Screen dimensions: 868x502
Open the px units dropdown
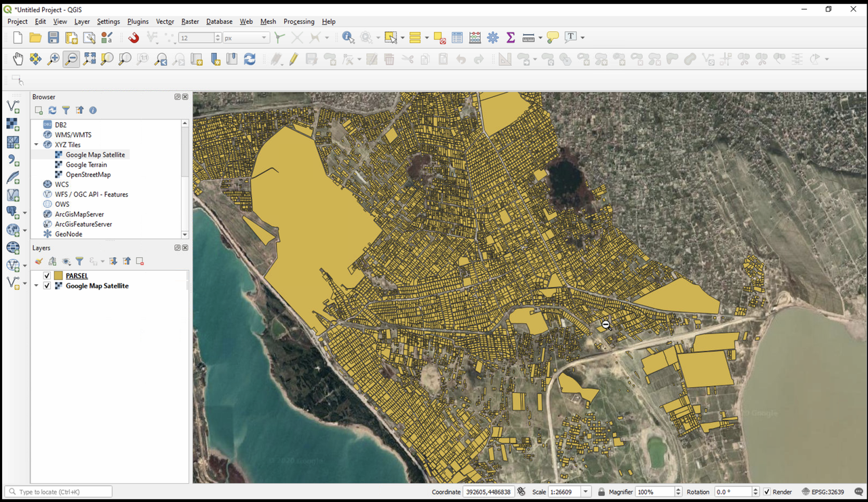[264, 38]
